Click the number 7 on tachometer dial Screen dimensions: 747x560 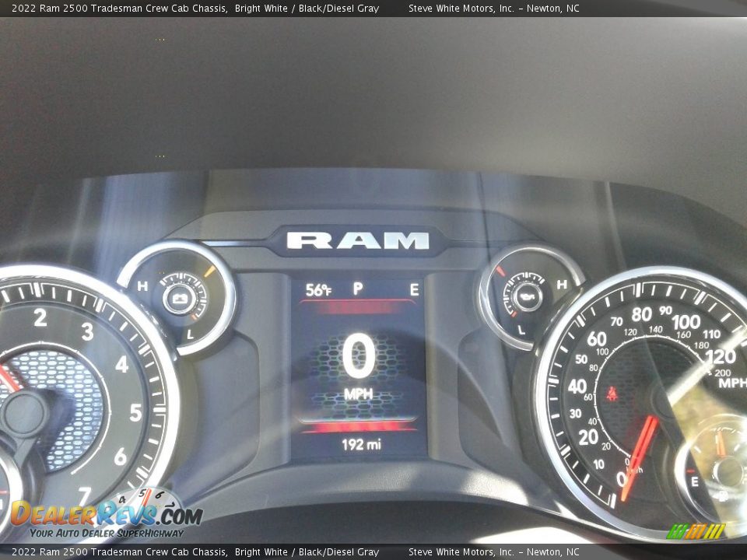pyautogui.click(x=84, y=495)
